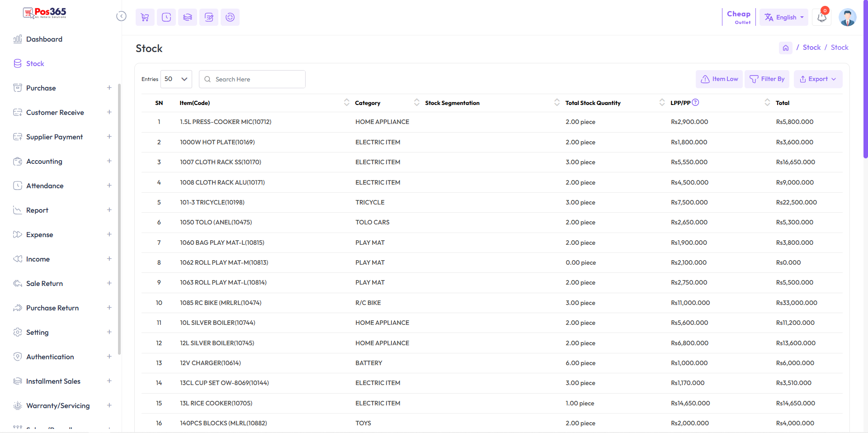The image size is (868, 433).
Task: Click the LPP/PP help question icon
Action: point(695,103)
